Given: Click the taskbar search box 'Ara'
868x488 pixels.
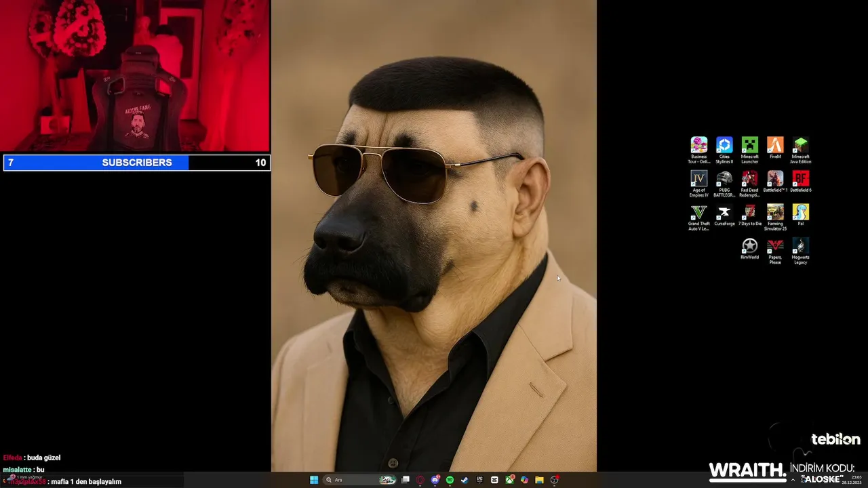Looking at the screenshot, I should point(360,480).
